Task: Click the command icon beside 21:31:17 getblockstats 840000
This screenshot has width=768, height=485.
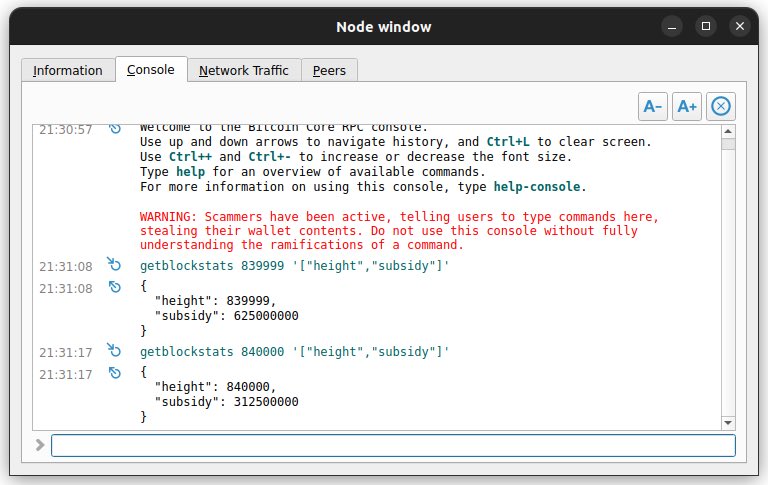Action: coord(114,351)
